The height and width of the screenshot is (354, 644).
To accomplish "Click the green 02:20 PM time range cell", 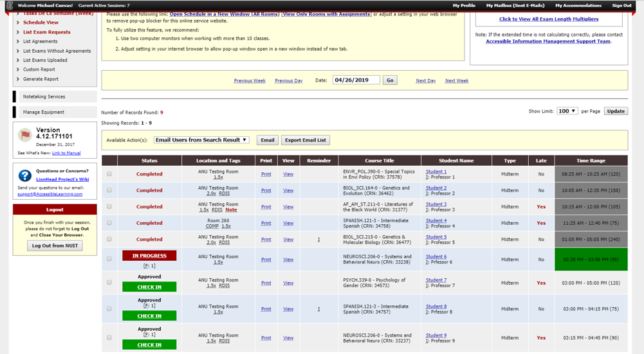I will pos(591,260).
